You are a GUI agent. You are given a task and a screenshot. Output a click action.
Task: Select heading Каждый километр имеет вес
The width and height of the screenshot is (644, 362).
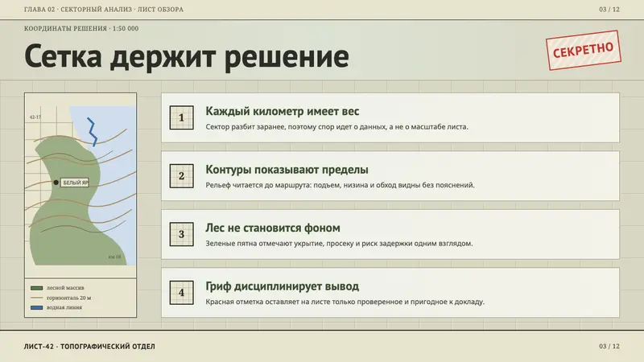coord(283,111)
